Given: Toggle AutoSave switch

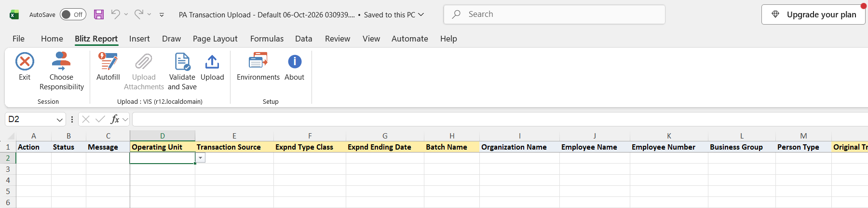Looking at the screenshot, I should [73, 14].
